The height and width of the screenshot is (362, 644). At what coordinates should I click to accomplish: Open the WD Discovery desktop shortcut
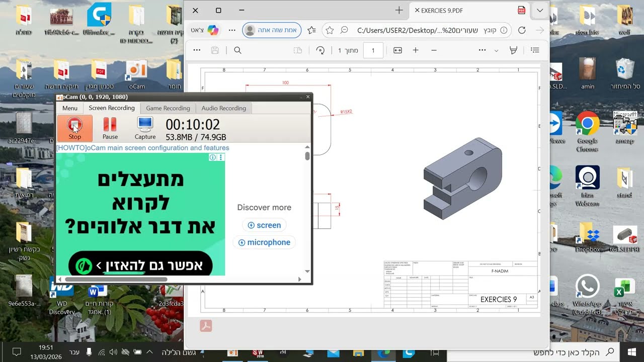[62, 297]
